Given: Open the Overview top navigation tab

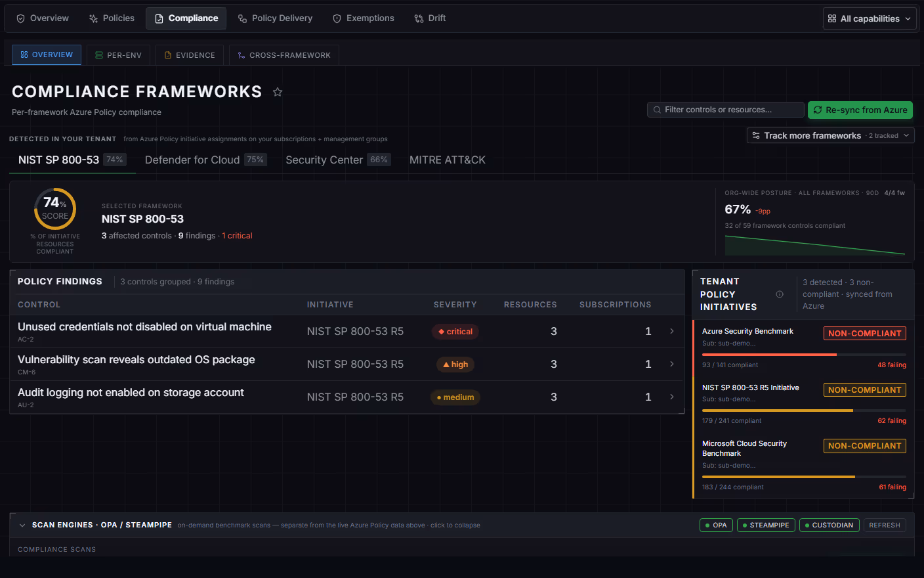Looking at the screenshot, I should pyautogui.click(x=43, y=18).
